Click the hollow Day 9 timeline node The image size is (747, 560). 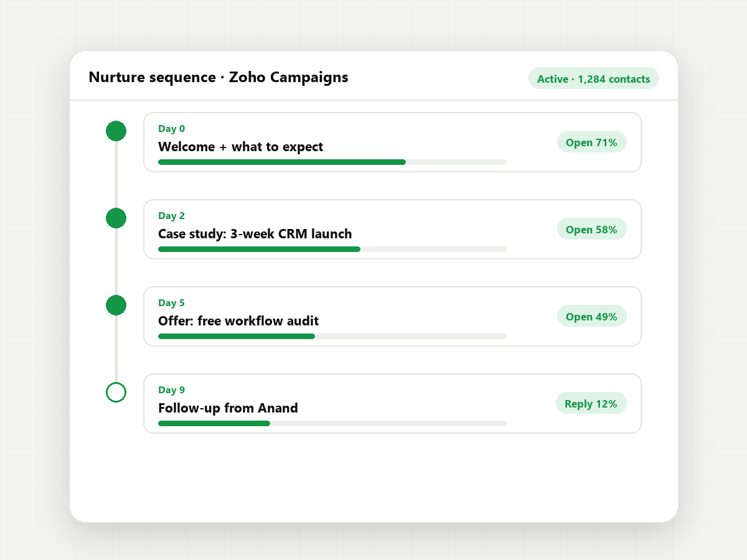pos(116,393)
